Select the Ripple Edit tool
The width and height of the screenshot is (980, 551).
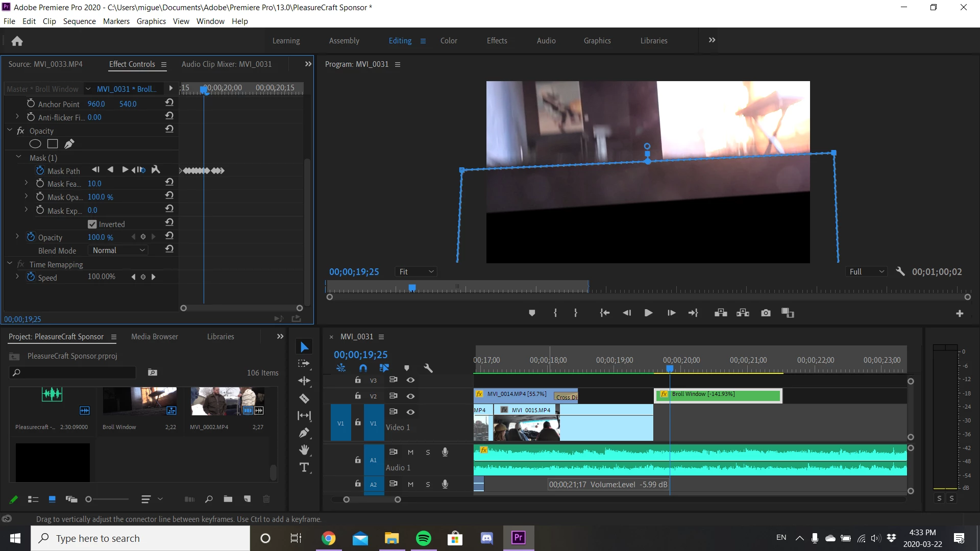304,381
